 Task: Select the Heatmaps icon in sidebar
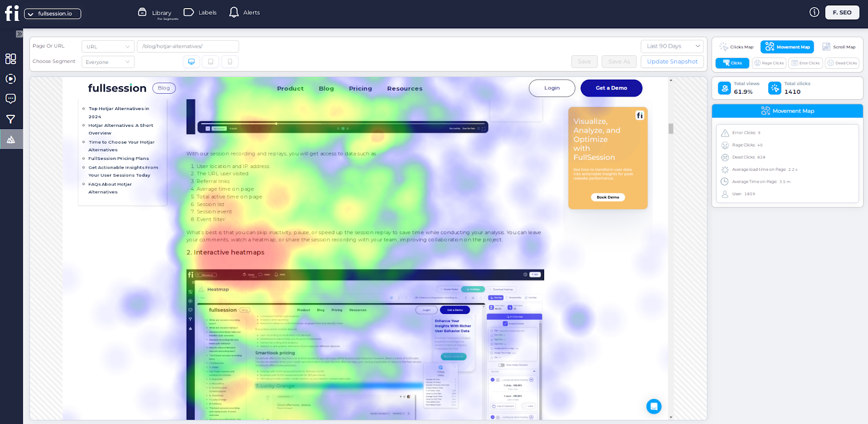pos(11,139)
